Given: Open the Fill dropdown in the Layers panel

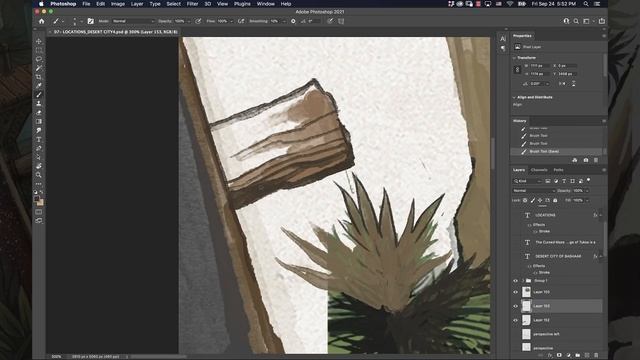Looking at the screenshot, I should click(x=587, y=200).
